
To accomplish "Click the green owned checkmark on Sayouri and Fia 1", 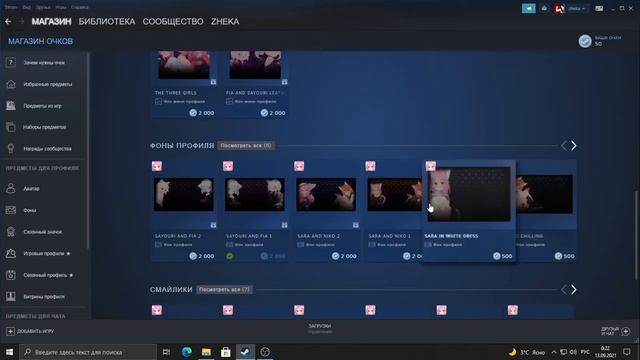I will [230, 256].
